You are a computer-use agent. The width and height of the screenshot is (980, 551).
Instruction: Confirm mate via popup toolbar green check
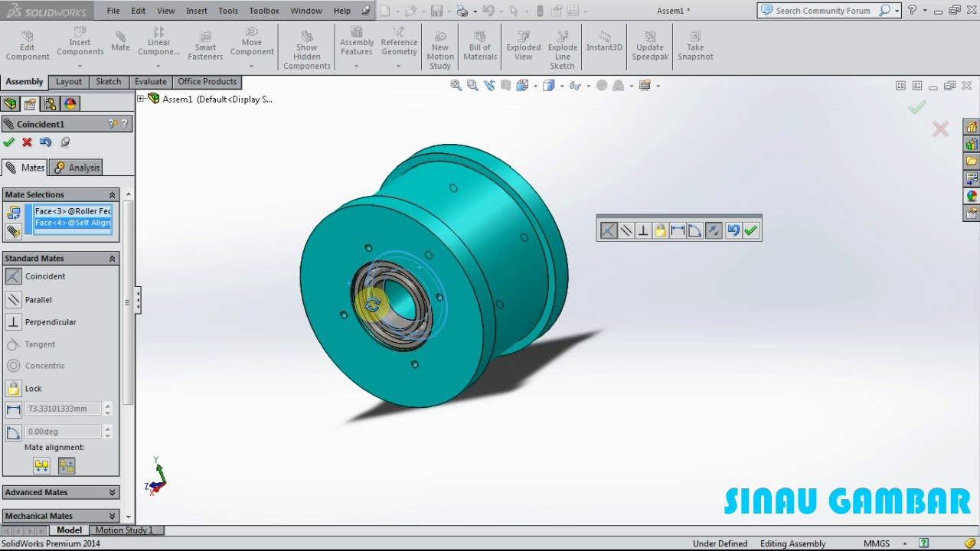[x=750, y=230]
